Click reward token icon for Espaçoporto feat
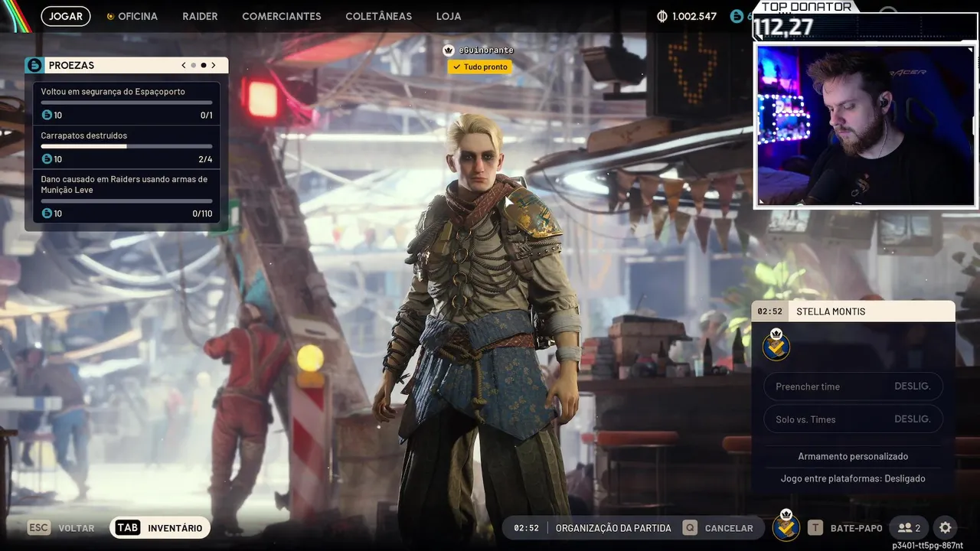 point(47,116)
